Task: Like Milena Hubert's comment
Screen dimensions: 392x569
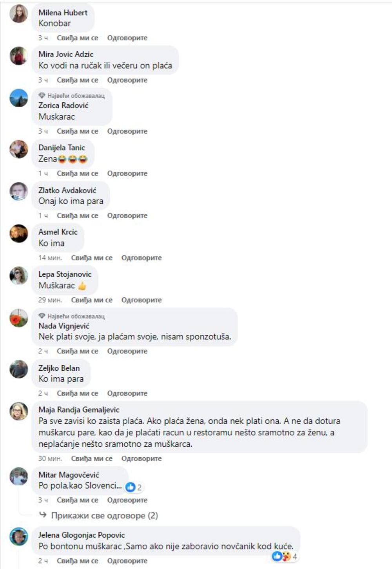Action: 77,38
